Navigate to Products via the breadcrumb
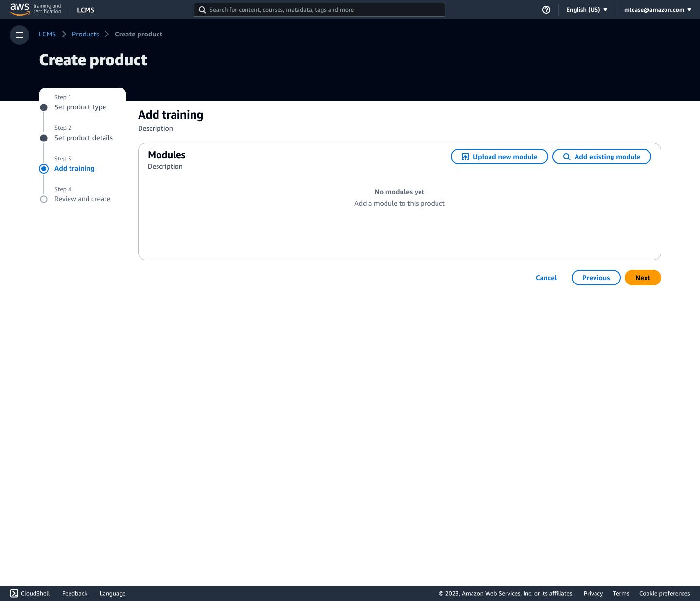 point(85,34)
